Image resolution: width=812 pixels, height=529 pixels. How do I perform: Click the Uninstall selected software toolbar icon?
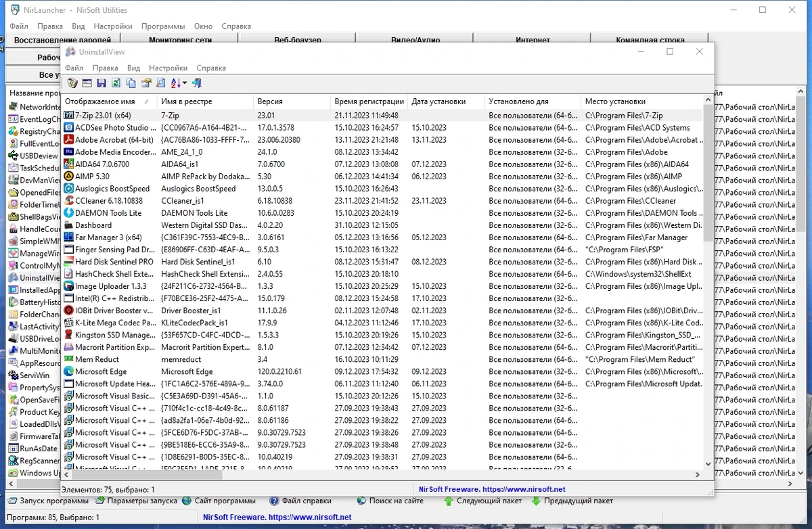click(72, 83)
